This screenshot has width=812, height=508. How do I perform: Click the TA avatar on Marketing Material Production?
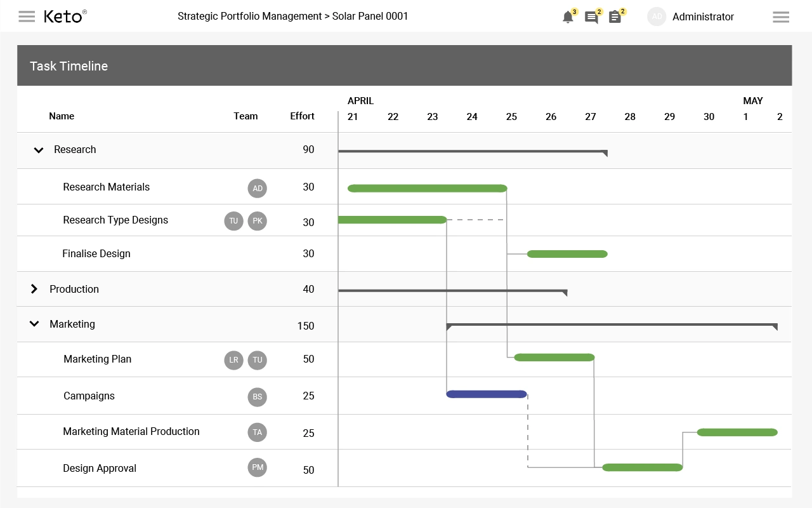pos(258,432)
